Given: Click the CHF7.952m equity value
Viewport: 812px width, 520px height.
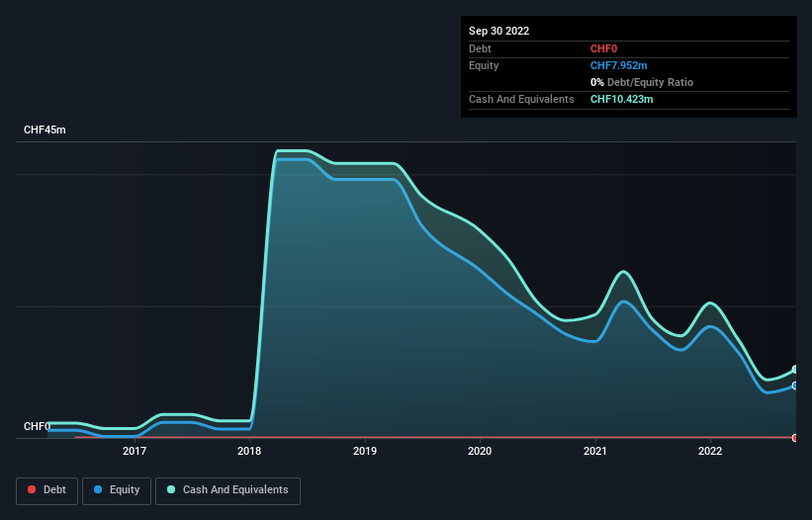Looking at the screenshot, I should pyautogui.click(x=618, y=65).
